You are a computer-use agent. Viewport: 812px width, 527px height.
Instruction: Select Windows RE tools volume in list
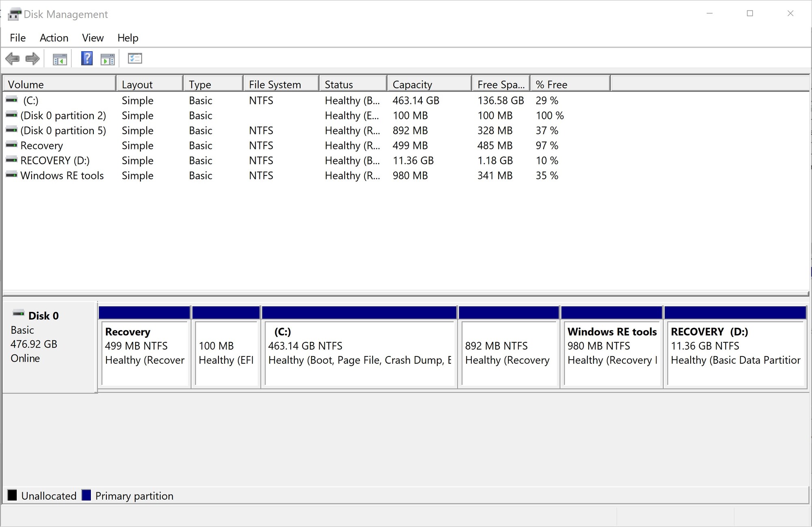pyautogui.click(x=62, y=175)
